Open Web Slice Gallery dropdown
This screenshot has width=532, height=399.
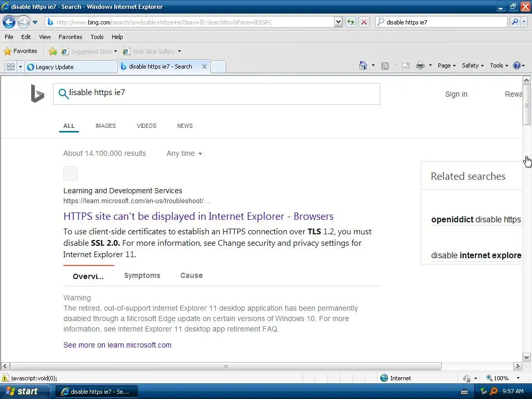coord(152,51)
